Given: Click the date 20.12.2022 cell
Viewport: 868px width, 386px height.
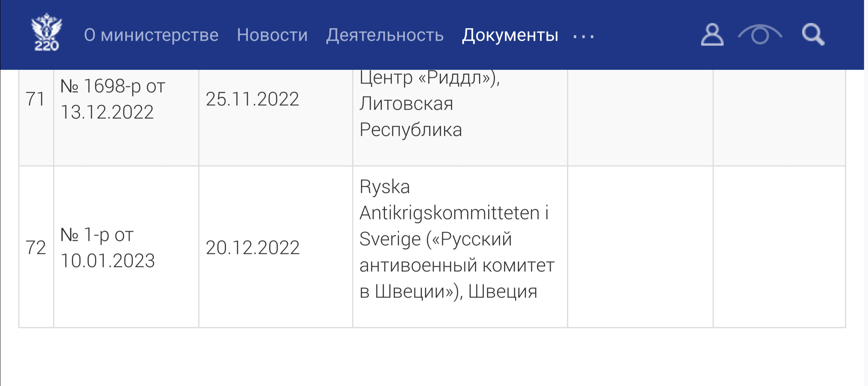Looking at the screenshot, I should (252, 247).
